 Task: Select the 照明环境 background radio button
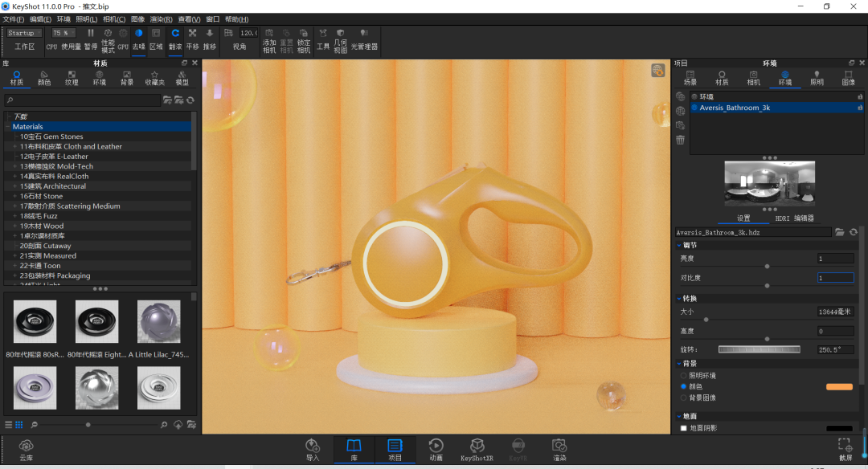[x=684, y=376]
